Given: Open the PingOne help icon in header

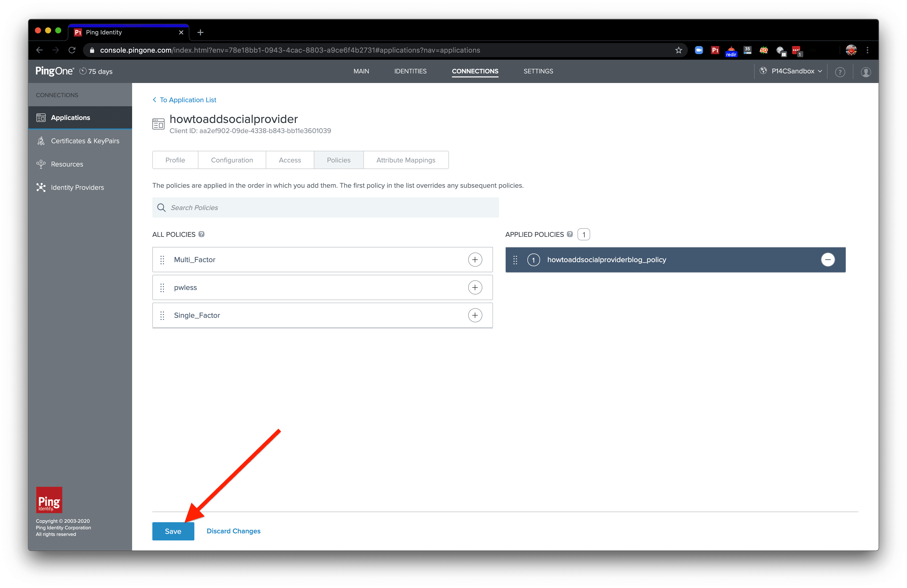Looking at the screenshot, I should point(840,72).
